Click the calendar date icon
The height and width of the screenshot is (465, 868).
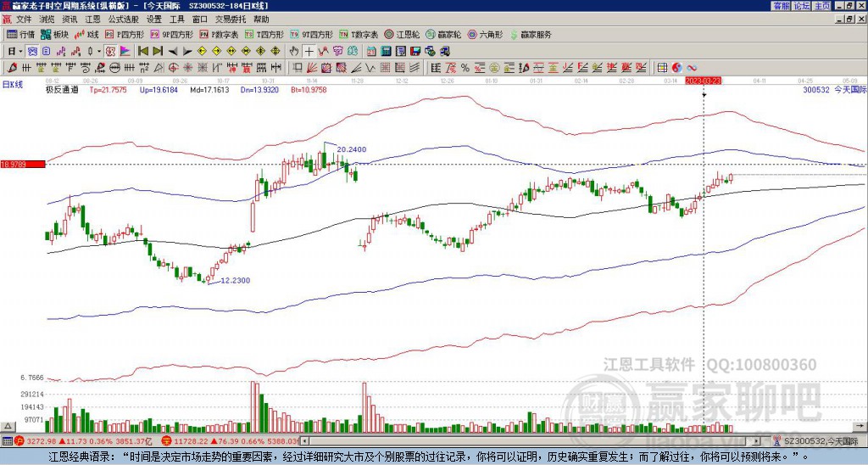click(x=371, y=52)
